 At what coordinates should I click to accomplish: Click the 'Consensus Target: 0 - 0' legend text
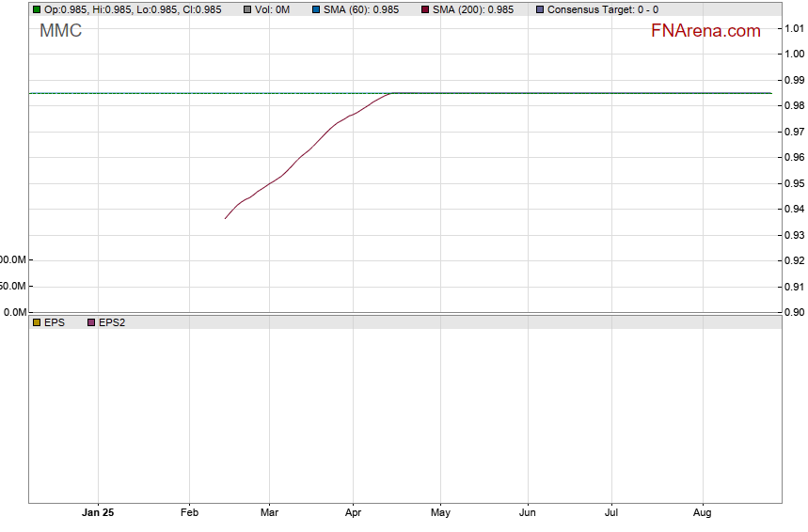602,9
